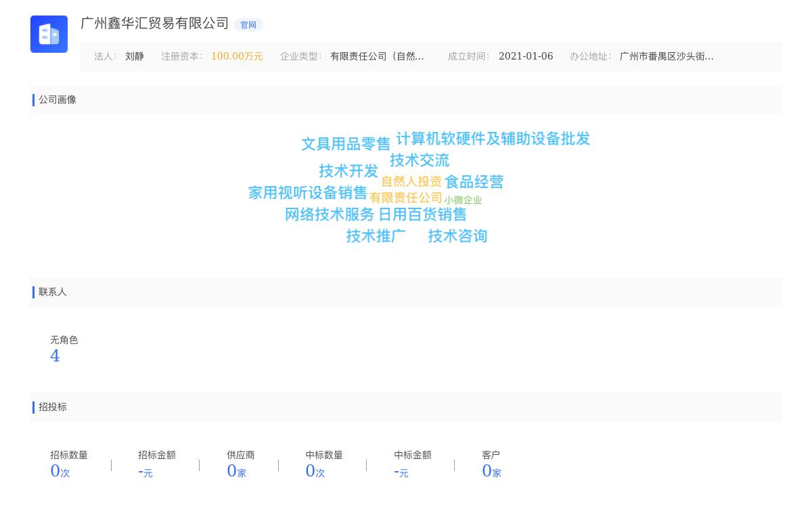812x509 pixels.
Task: Click tag 日用百货销售 in word cloud
Action: [422, 215]
